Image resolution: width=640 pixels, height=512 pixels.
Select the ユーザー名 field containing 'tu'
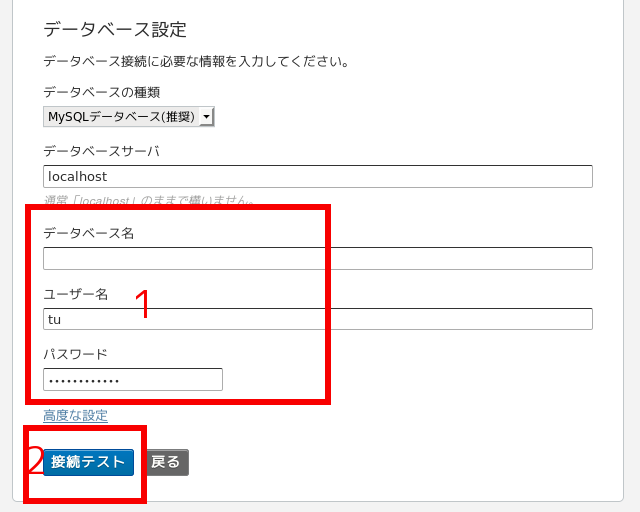pyautogui.click(x=318, y=319)
